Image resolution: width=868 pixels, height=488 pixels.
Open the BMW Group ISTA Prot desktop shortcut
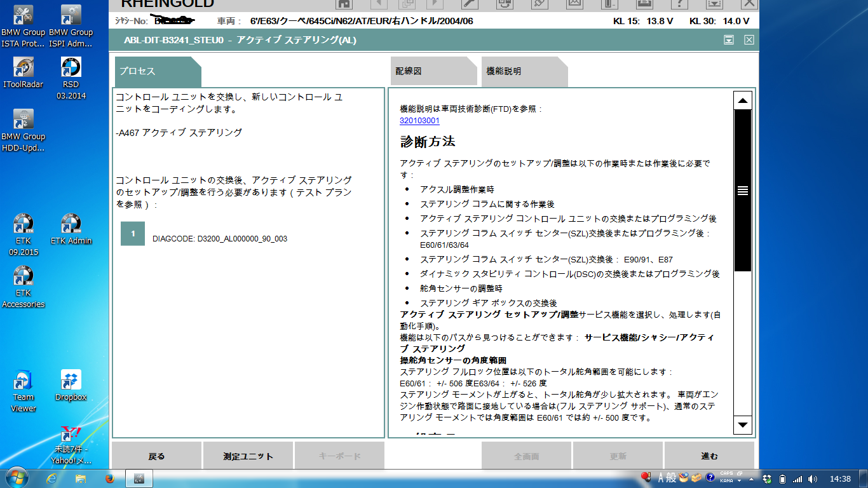pos(24,26)
